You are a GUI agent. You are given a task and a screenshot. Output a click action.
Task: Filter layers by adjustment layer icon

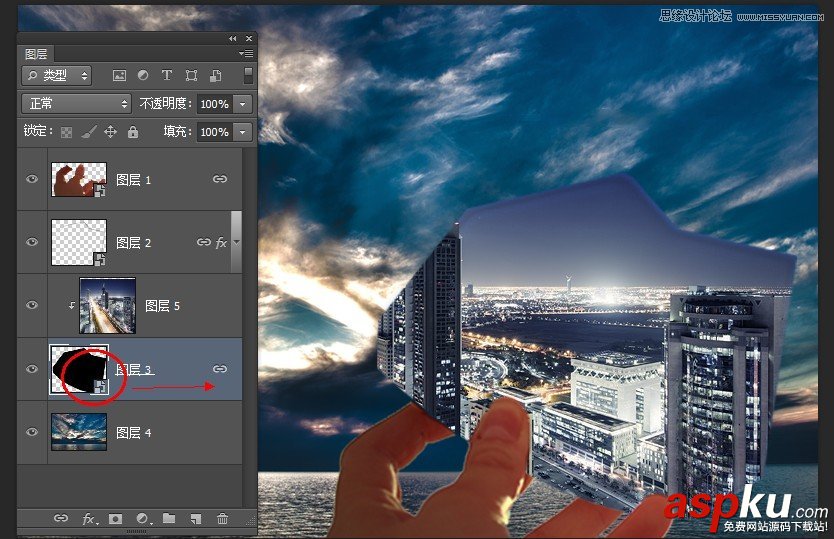pos(143,76)
